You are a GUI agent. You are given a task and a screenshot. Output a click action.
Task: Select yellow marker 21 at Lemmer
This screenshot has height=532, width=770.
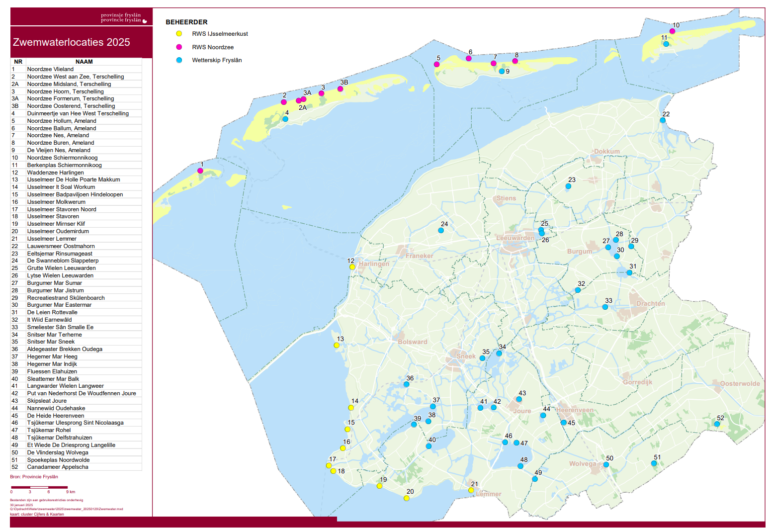(x=471, y=490)
